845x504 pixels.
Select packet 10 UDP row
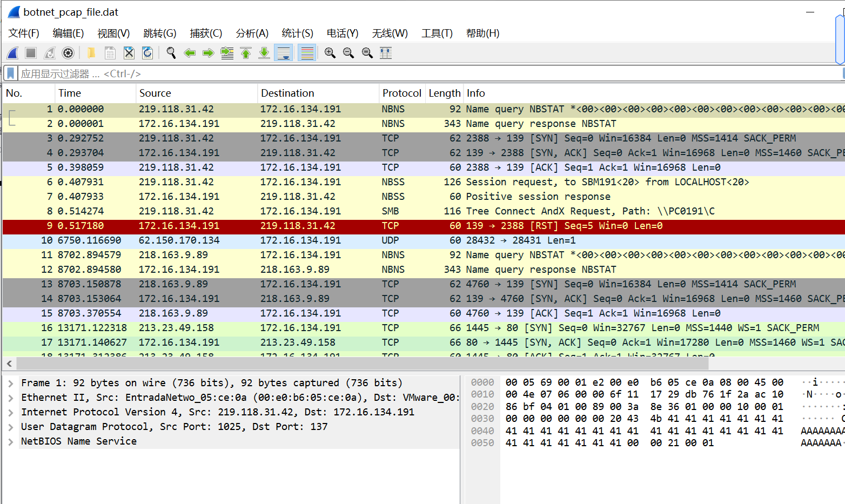coord(424,240)
